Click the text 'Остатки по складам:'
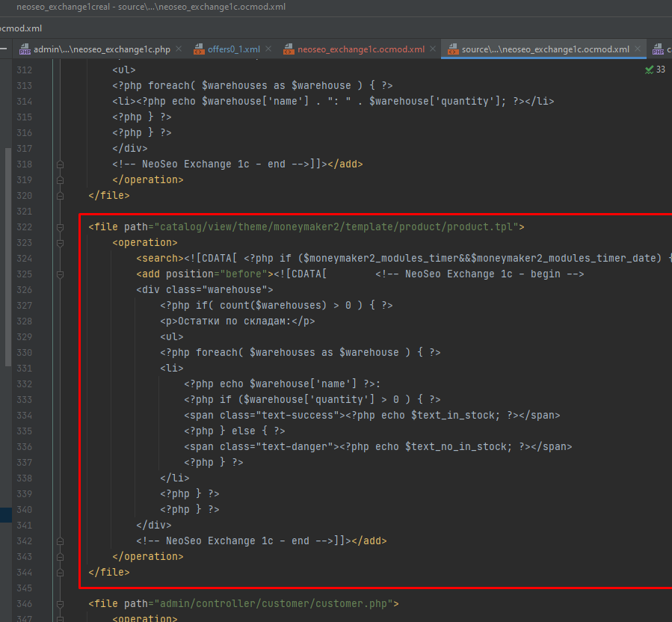 click(x=235, y=321)
